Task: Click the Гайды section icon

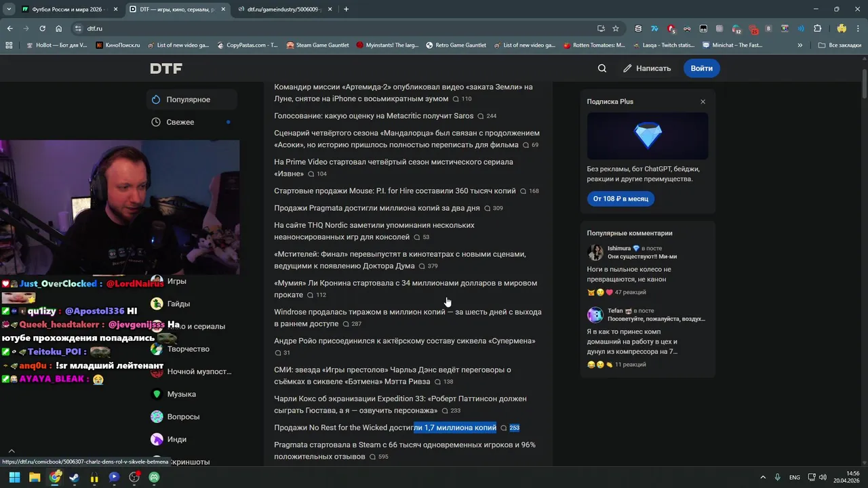Action: pos(157,304)
